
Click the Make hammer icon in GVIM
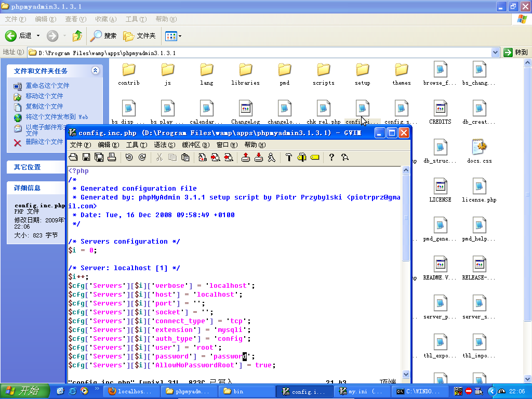(289, 157)
